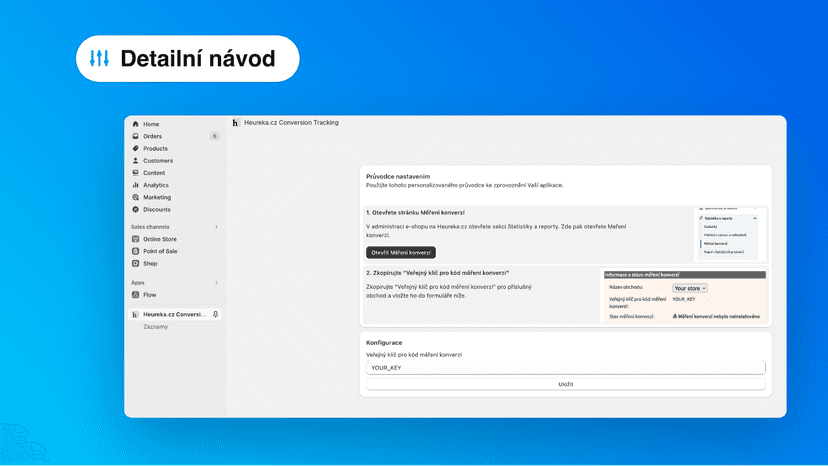Click the Detailní návod sliders icon

coord(99,58)
